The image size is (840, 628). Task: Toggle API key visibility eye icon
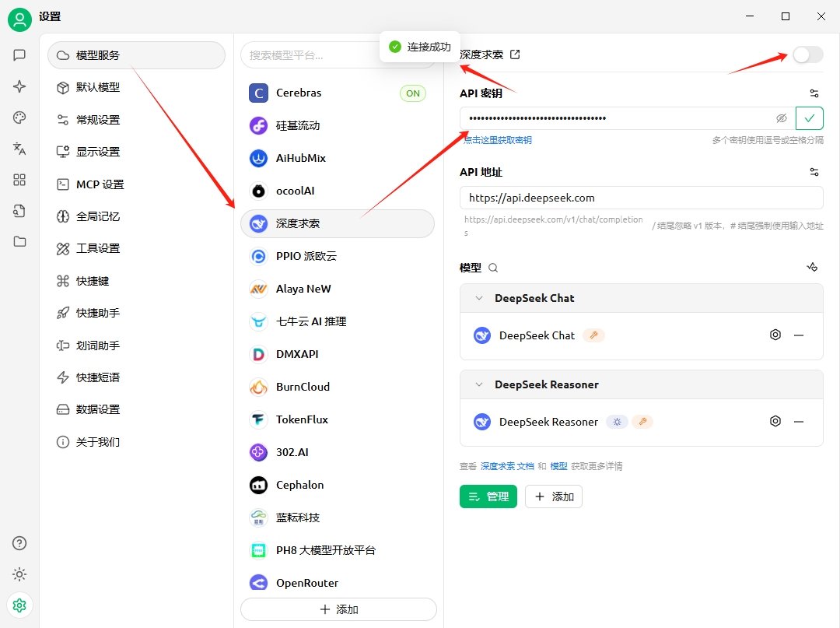782,118
